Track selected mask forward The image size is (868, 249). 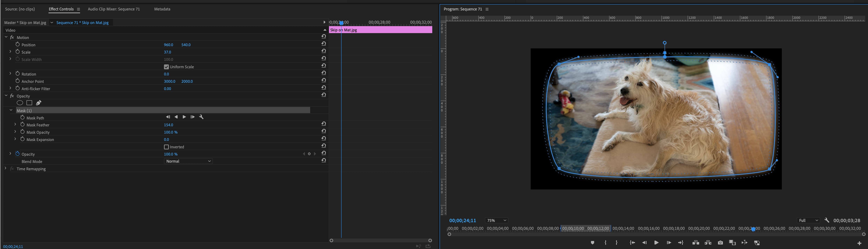184,117
